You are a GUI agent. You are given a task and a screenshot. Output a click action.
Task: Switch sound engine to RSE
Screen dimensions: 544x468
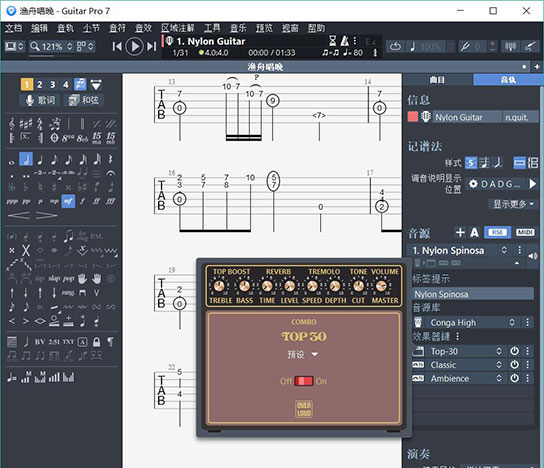498,232
